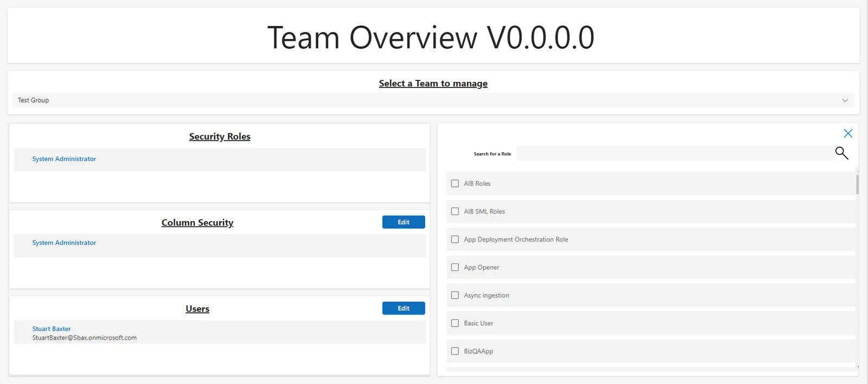This screenshot has width=868, height=384.
Task: Tick the AIB SML Roles checkbox
Action: point(455,211)
